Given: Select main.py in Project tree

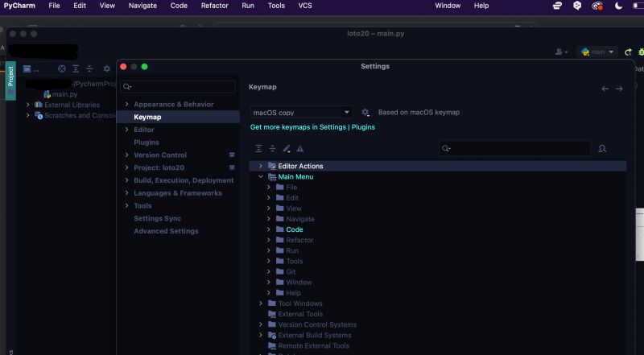Looking at the screenshot, I should click(64, 94).
